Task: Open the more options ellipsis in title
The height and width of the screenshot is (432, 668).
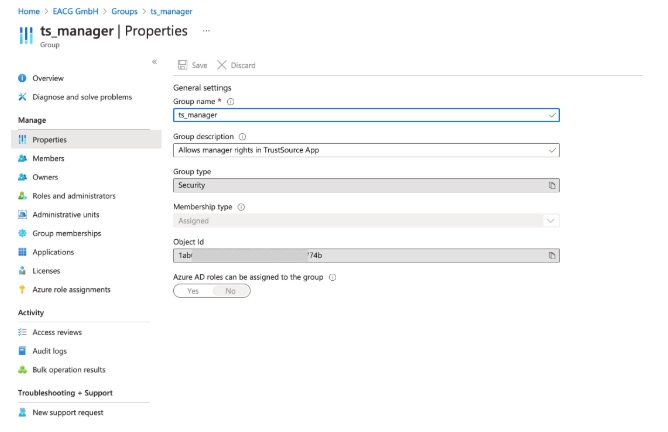Action: click(x=206, y=31)
